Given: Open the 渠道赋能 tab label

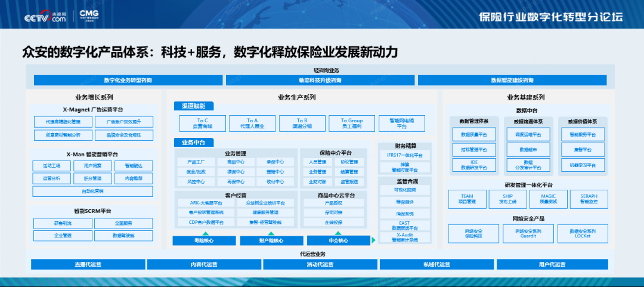Looking at the screenshot, I should point(194,106).
